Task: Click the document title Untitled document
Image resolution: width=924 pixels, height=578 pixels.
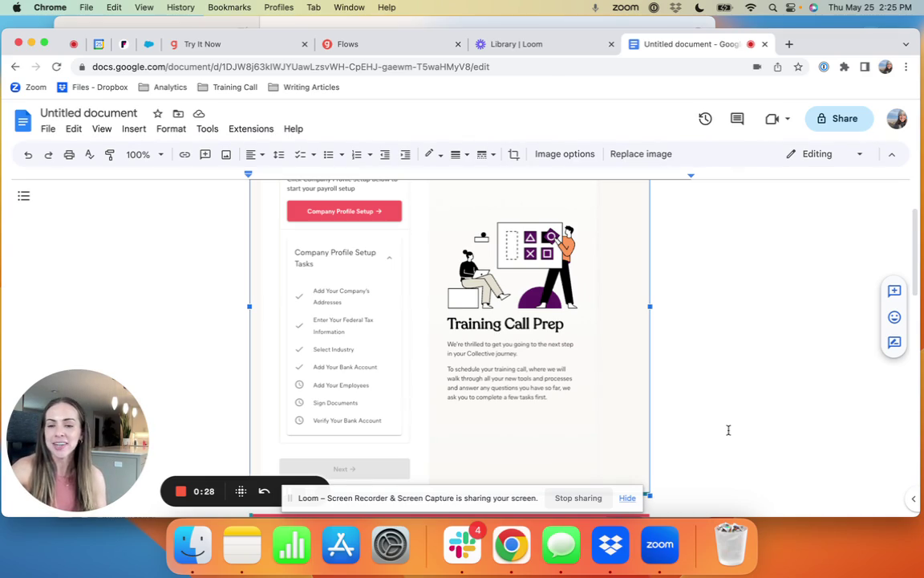Action: [89, 113]
